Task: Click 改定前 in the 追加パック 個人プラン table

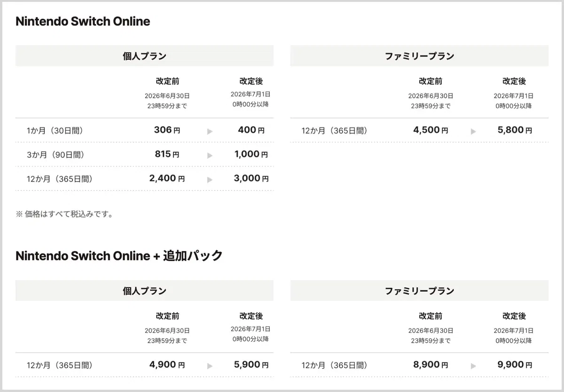Action: coord(167,316)
